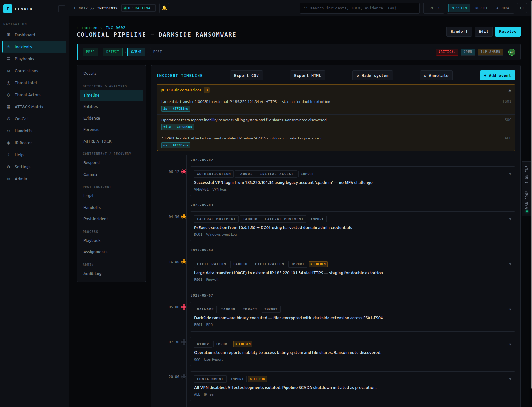Click Export CSV
The width and height of the screenshot is (532, 407).
[x=246, y=75]
